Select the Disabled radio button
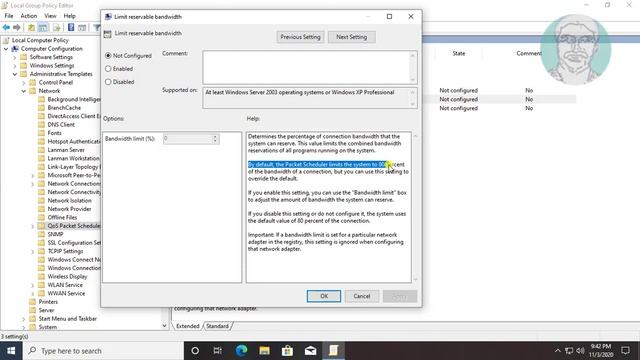 coord(108,82)
